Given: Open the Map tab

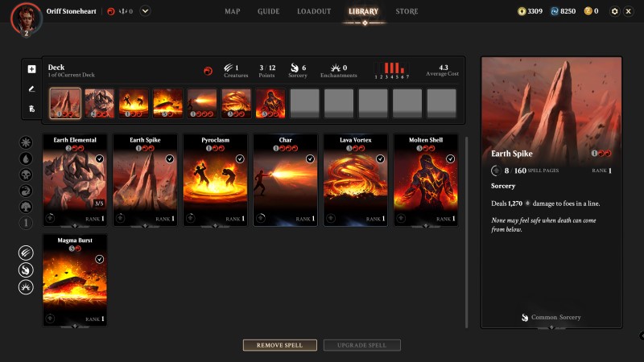Looking at the screenshot, I should click(x=233, y=11).
